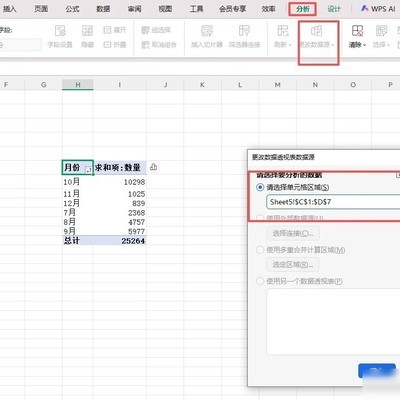
Task: Switch to the 数据 ribbon tab
Action: [103, 9]
